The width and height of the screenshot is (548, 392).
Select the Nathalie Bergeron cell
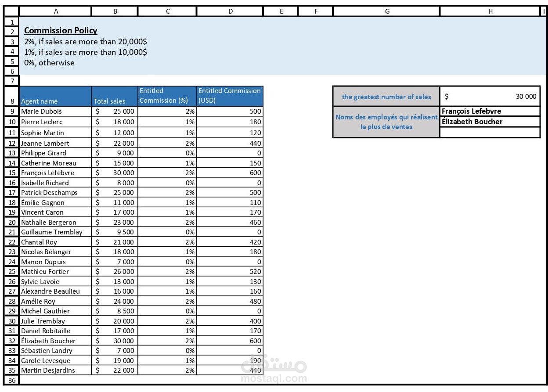[56, 222]
